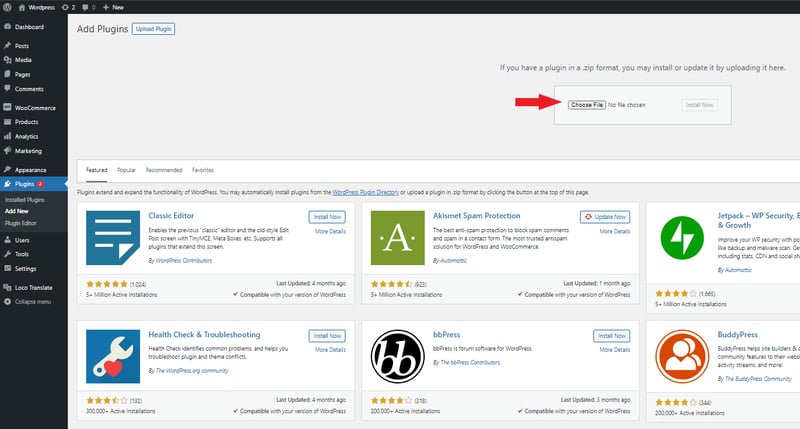800x429 pixels.
Task: Open The BuddyPress Community author link
Action: (x=758, y=379)
